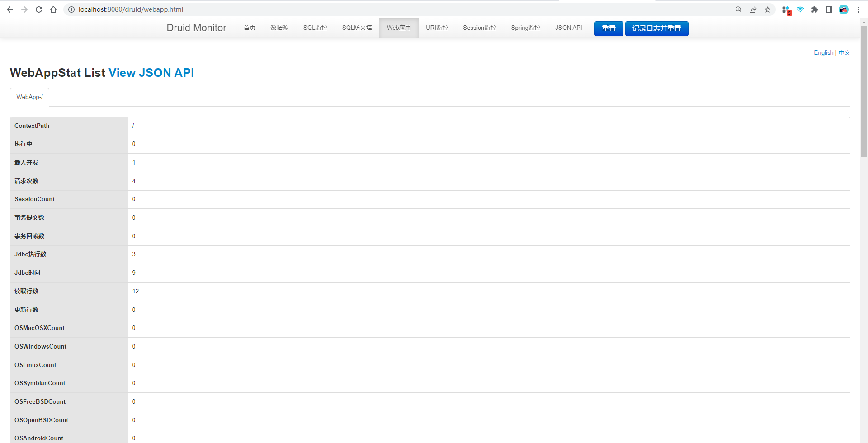Click the blue 重置 button
Viewport: 868px width, 443px height.
609,28
